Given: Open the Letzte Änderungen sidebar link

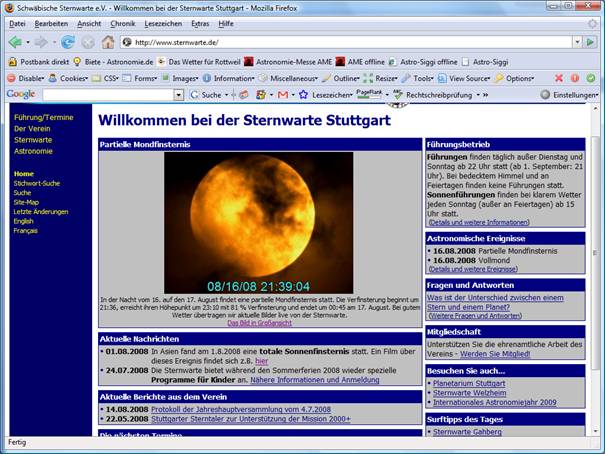Looking at the screenshot, I should pos(41,211).
